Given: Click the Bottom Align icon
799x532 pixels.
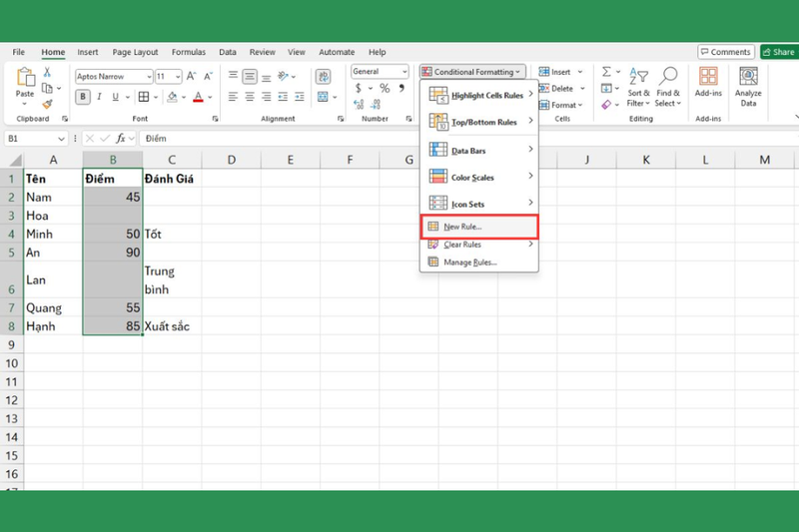Looking at the screenshot, I should (x=266, y=77).
